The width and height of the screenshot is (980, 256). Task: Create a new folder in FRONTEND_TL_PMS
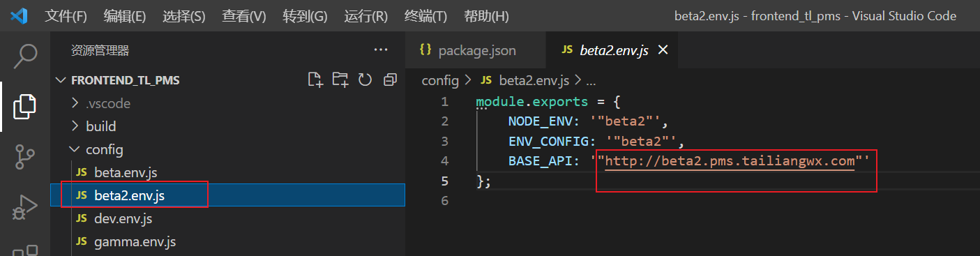coord(340,80)
